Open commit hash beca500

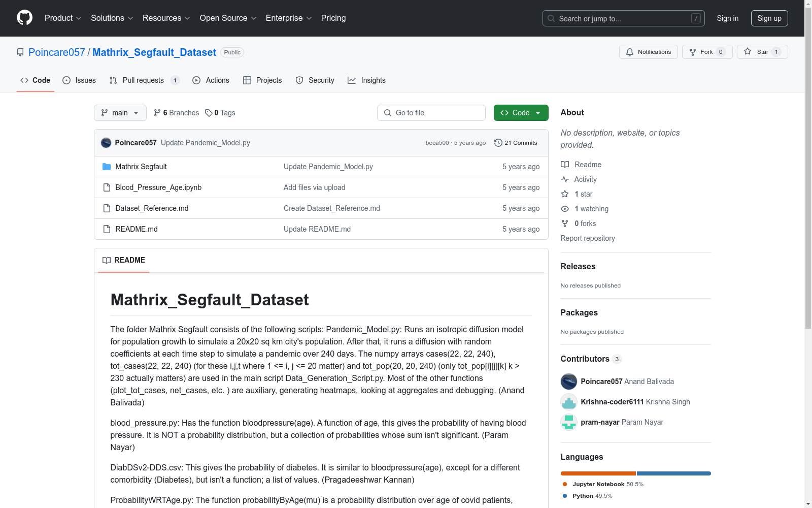point(437,143)
